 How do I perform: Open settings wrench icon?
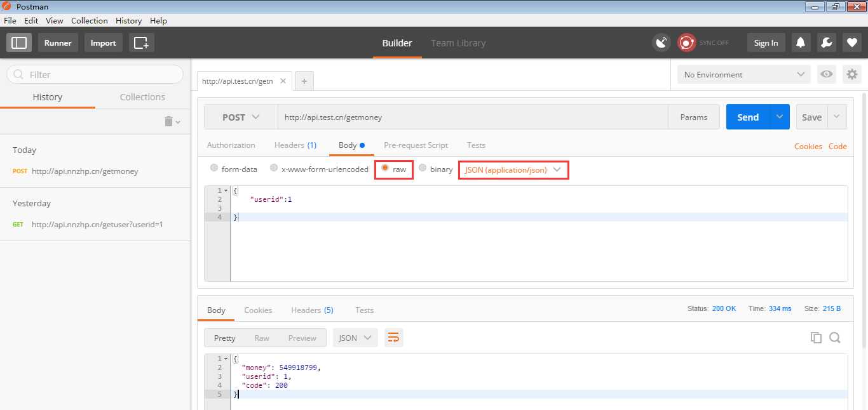pos(826,43)
